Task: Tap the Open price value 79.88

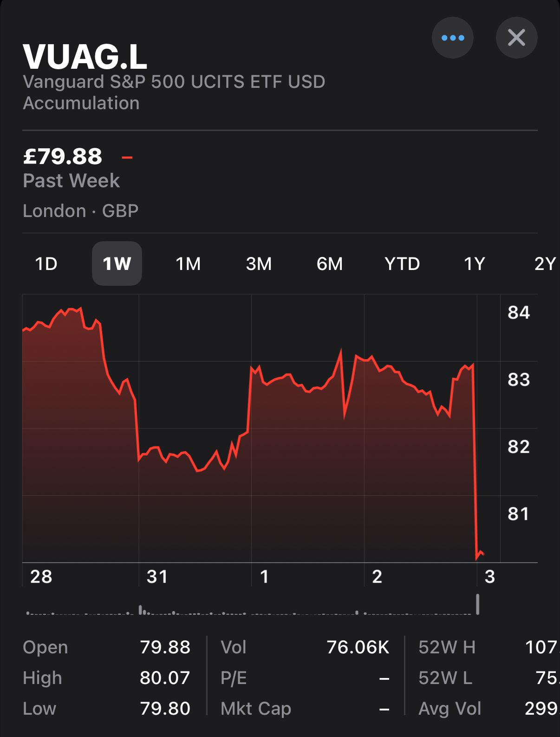Action: point(165,647)
